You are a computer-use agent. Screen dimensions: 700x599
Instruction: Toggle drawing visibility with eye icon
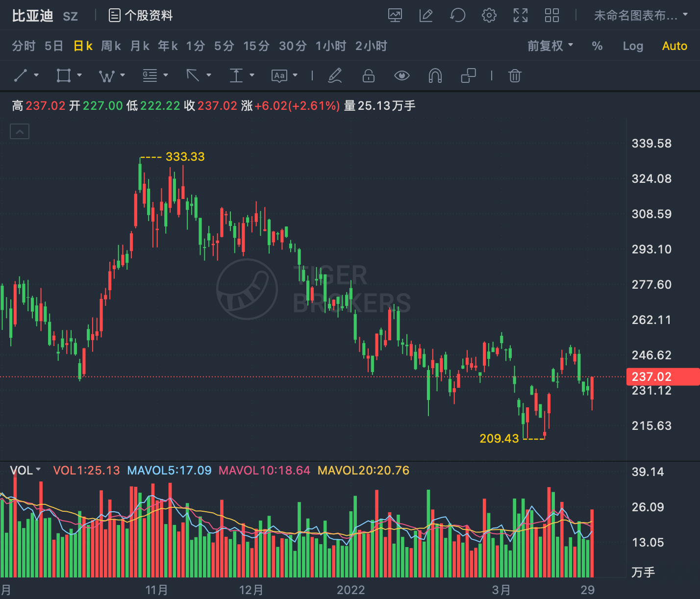click(x=402, y=75)
